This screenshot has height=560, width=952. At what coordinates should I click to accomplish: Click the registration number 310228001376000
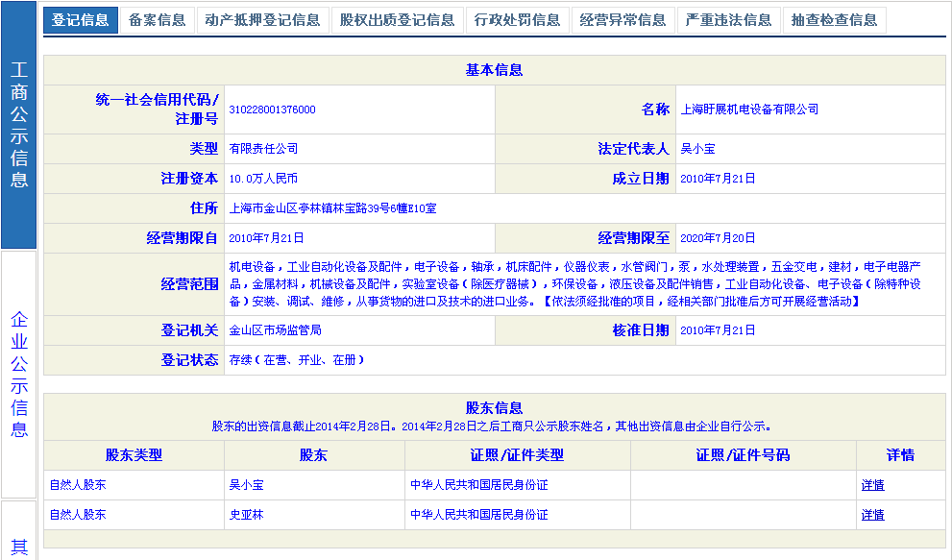pos(272,110)
